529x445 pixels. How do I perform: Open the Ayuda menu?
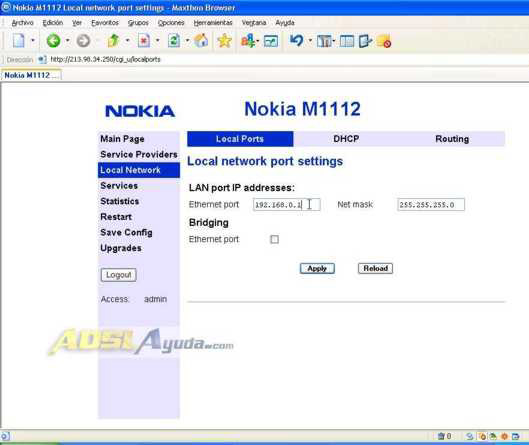pyautogui.click(x=285, y=23)
